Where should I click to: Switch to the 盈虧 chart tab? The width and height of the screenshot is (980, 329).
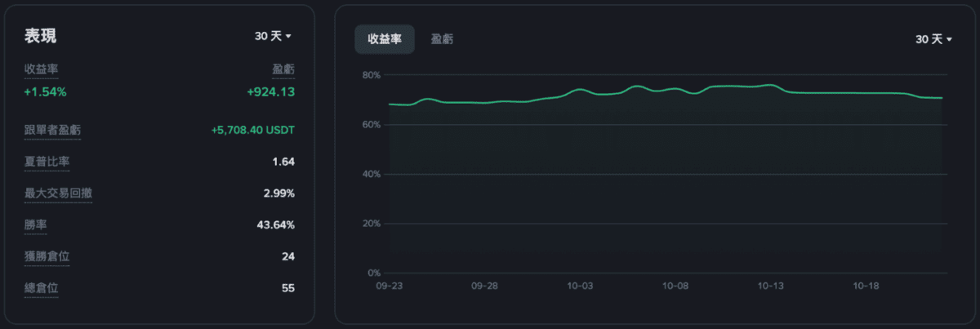[x=443, y=39]
